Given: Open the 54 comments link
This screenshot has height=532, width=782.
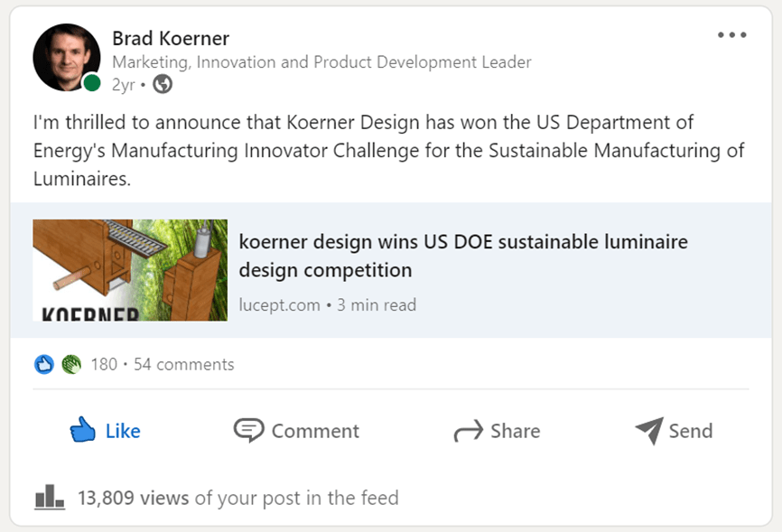Looking at the screenshot, I should click(x=183, y=364).
